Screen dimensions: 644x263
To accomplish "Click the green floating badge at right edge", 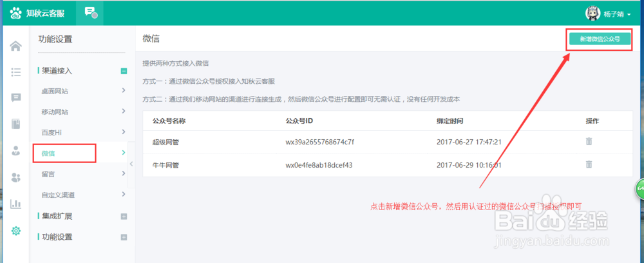I will click(x=639, y=188).
